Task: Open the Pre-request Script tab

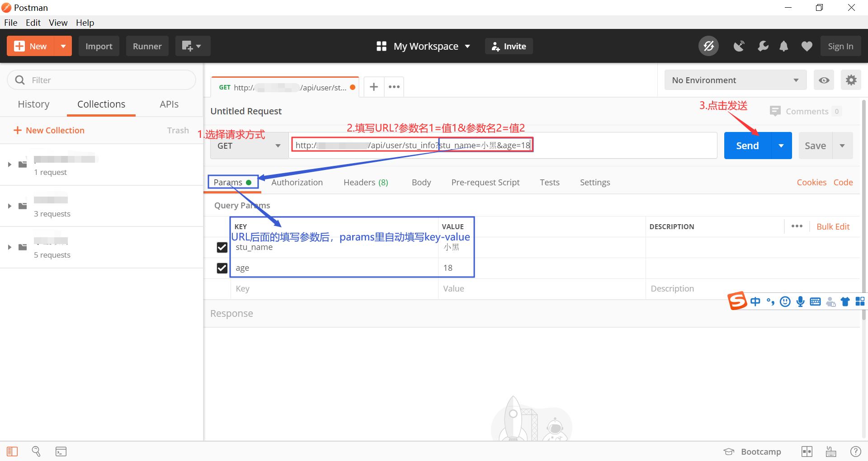Action: [x=486, y=182]
